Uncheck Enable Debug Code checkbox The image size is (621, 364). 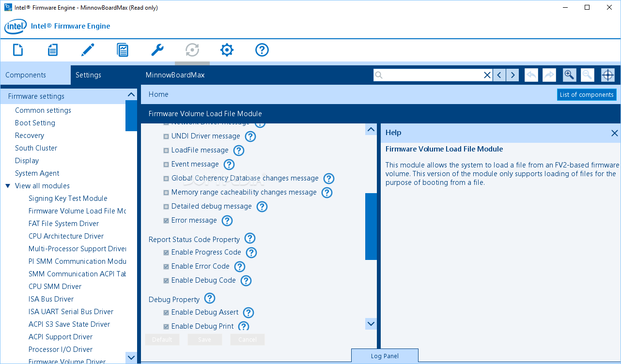pyautogui.click(x=166, y=281)
